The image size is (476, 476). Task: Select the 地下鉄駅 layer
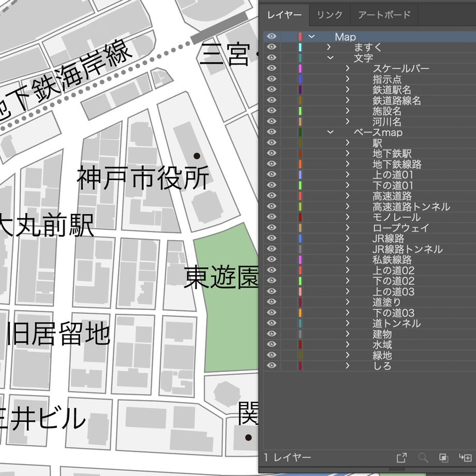(x=392, y=153)
